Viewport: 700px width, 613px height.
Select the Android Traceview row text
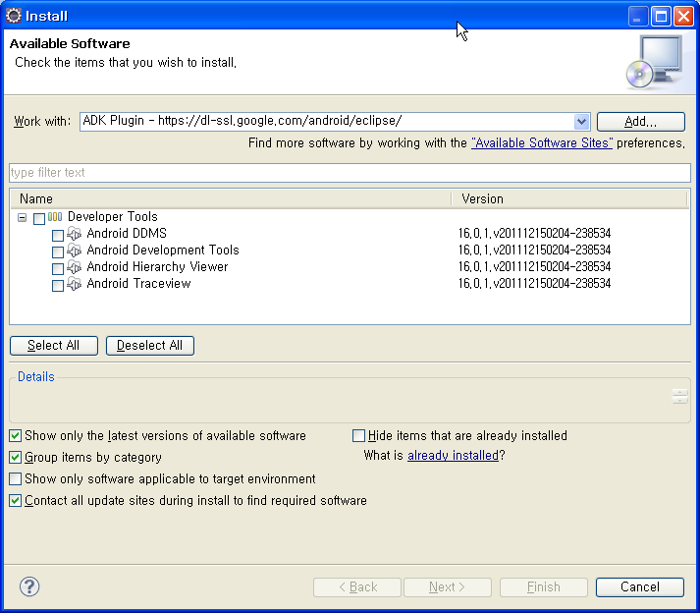click(138, 283)
